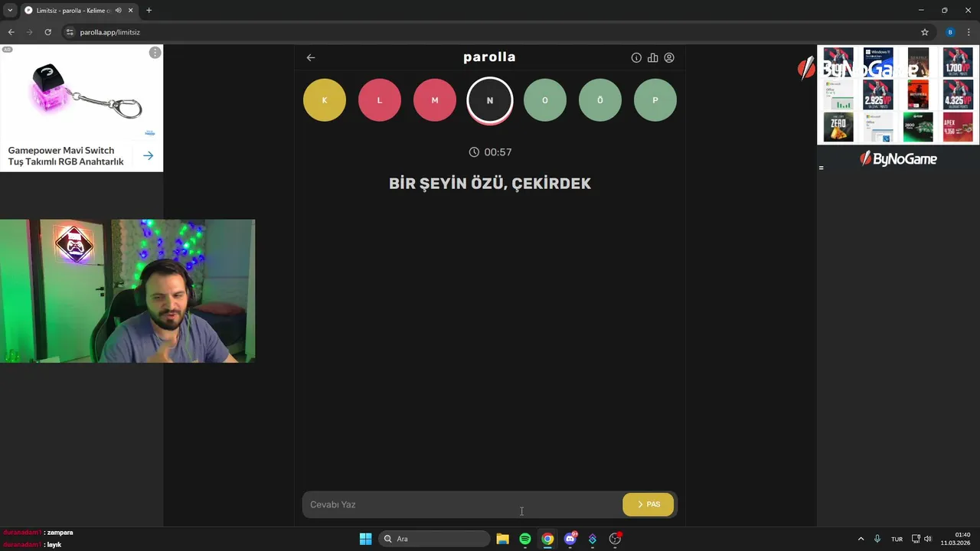Open the statistics bar chart icon
This screenshot has height=551, width=980.
[652, 57]
